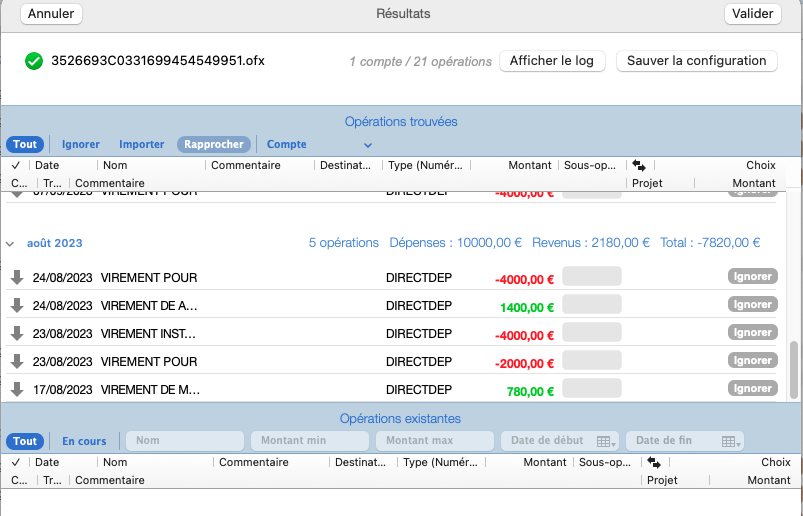
Task: Click Sauver la configuration button
Action: (696, 61)
